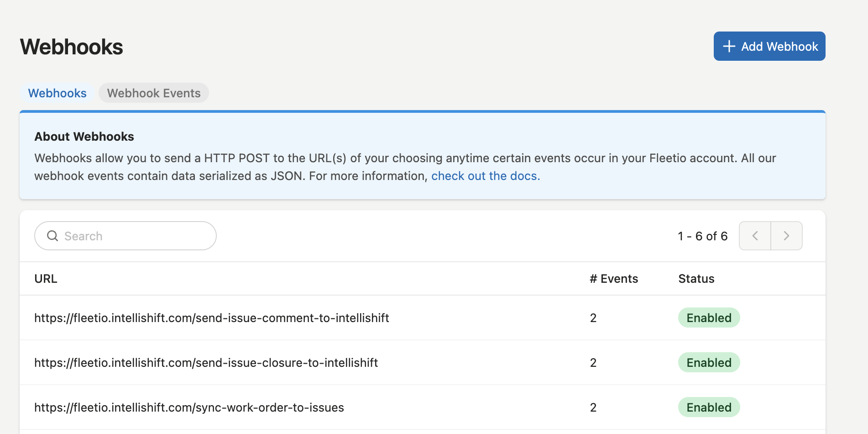Sort by the URL column header

pos(46,279)
